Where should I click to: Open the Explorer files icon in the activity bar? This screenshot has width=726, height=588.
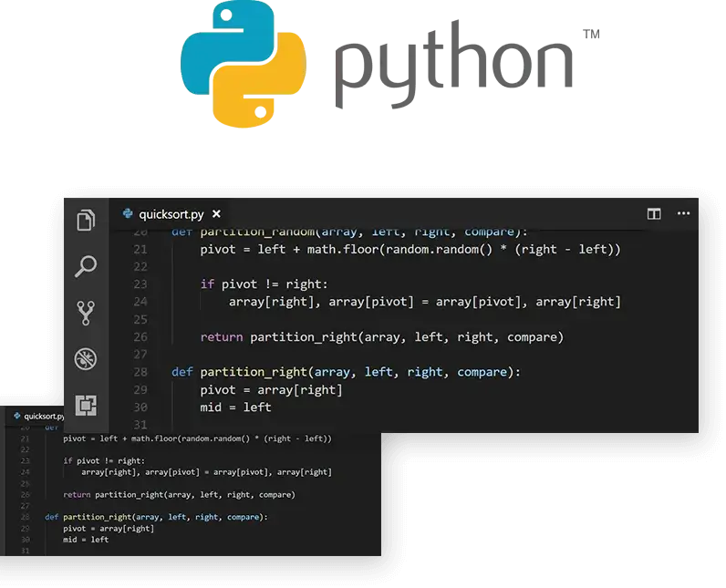point(86,220)
